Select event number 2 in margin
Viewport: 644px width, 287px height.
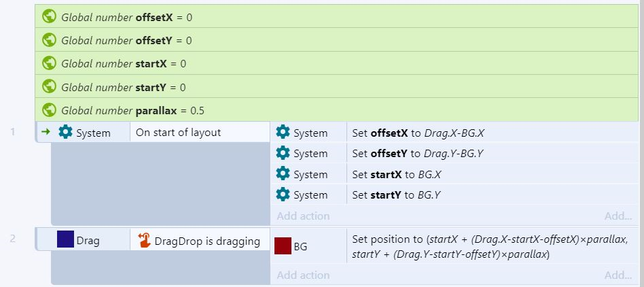13,239
